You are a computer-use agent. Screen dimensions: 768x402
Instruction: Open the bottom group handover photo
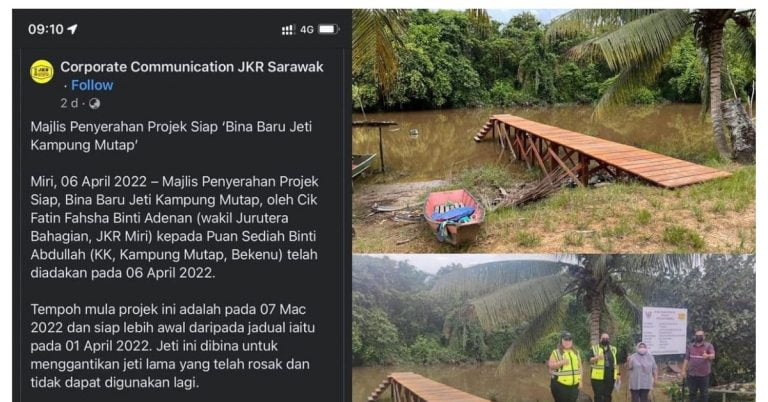point(553,328)
